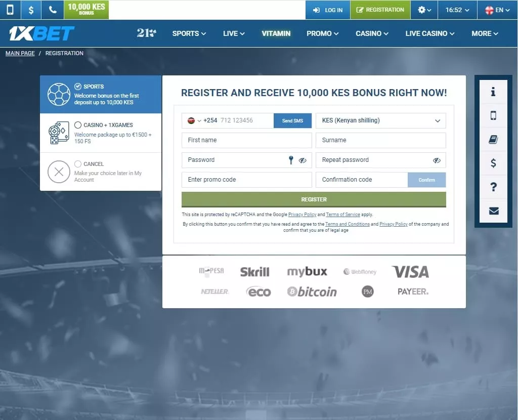Show the Repeat password field text
Screen dimensions: 518x420
tap(437, 160)
